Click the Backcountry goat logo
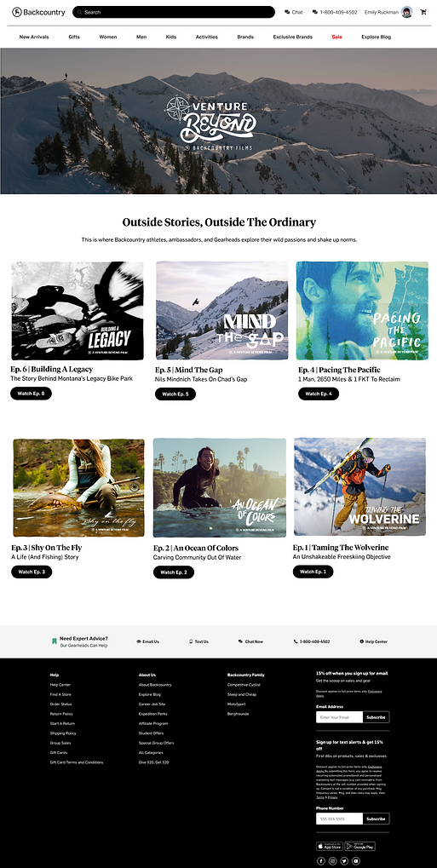The height and width of the screenshot is (868, 437). pos(17,12)
